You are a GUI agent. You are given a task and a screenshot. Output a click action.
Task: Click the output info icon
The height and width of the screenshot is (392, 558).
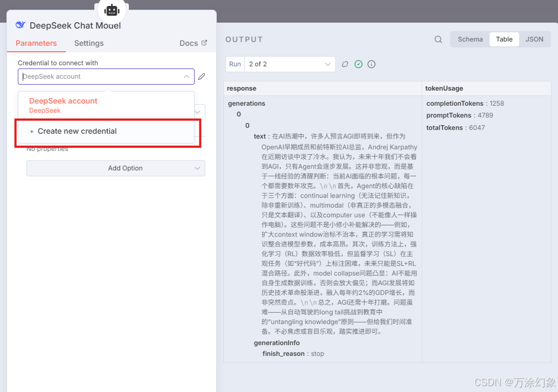point(371,64)
